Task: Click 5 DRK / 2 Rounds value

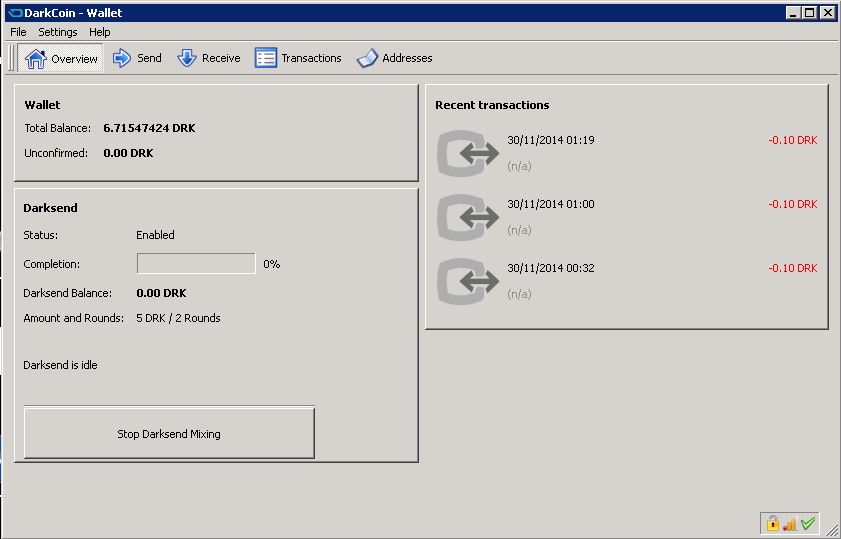Action: [x=178, y=318]
